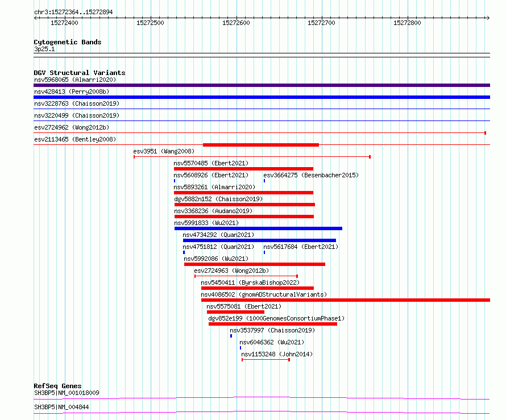Open nsv5570485 (Ebert2021) variant
Viewport: 506px width, 420px height.
point(211,163)
